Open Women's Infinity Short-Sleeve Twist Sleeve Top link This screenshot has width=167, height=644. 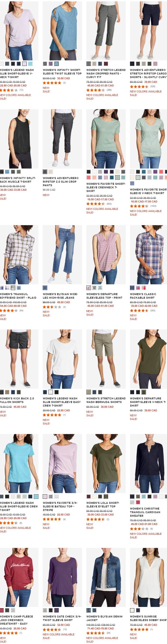pos(62,72)
